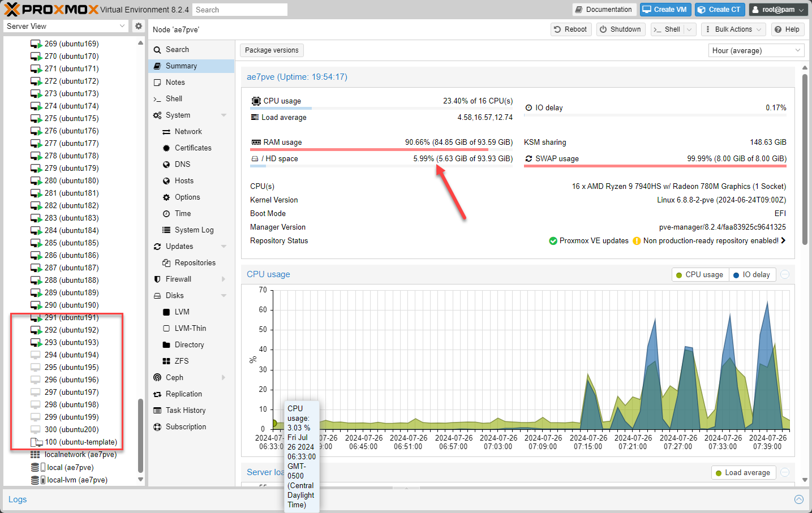
Task: Click the Server View gear settings icon
Action: pos(139,26)
